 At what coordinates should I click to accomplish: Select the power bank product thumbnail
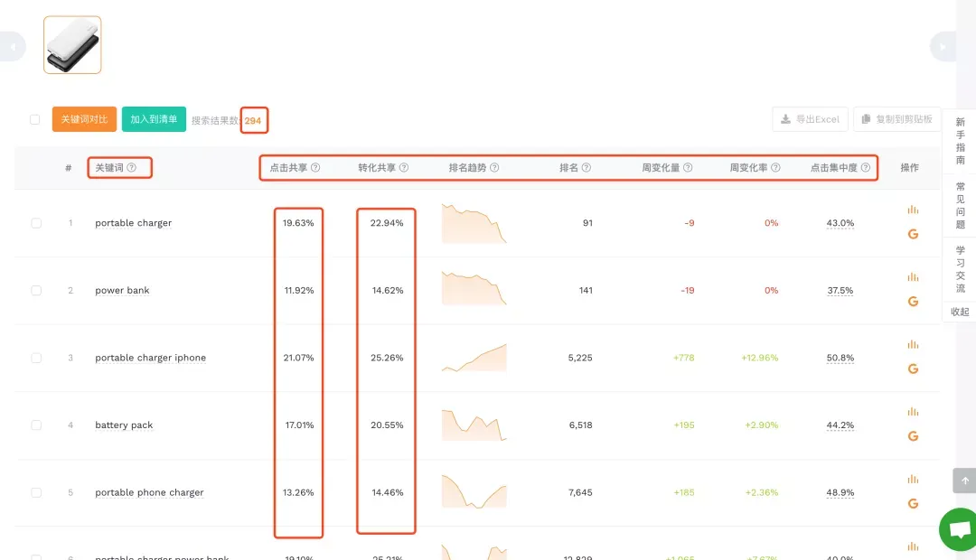pyautogui.click(x=72, y=45)
